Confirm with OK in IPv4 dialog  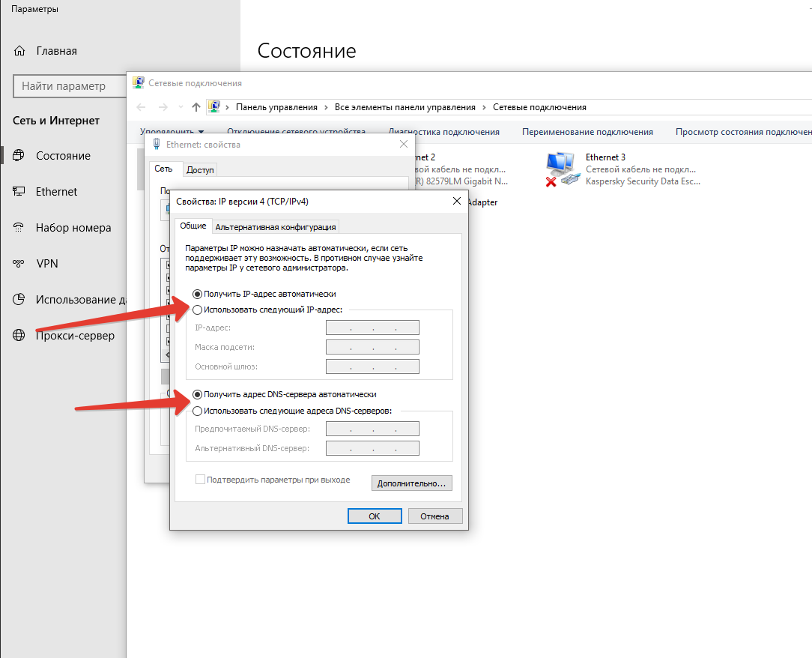click(375, 516)
